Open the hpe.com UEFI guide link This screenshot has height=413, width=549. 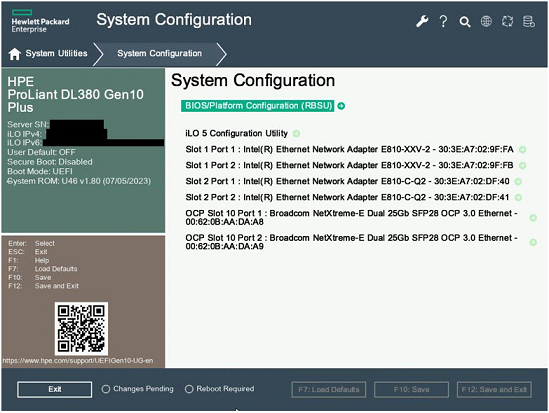tap(78, 360)
